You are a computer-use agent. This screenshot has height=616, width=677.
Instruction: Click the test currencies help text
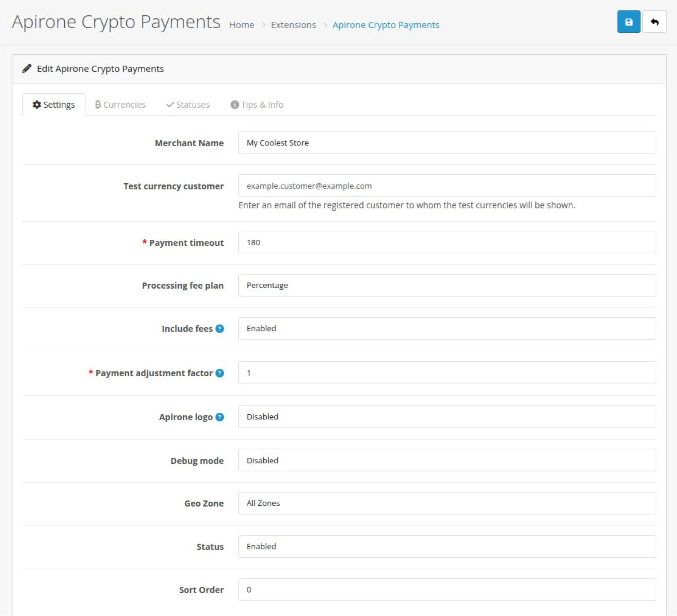(407, 205)
